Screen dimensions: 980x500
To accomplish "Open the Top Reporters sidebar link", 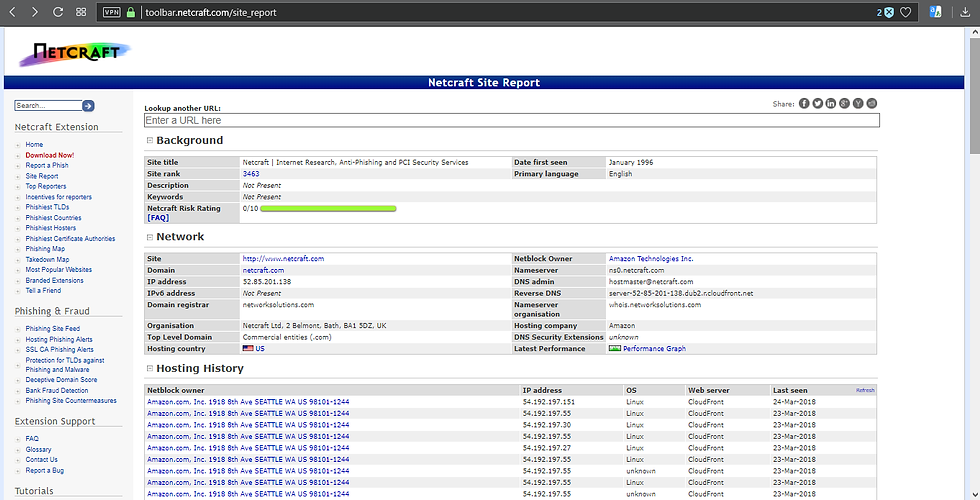I will [46, 186].
